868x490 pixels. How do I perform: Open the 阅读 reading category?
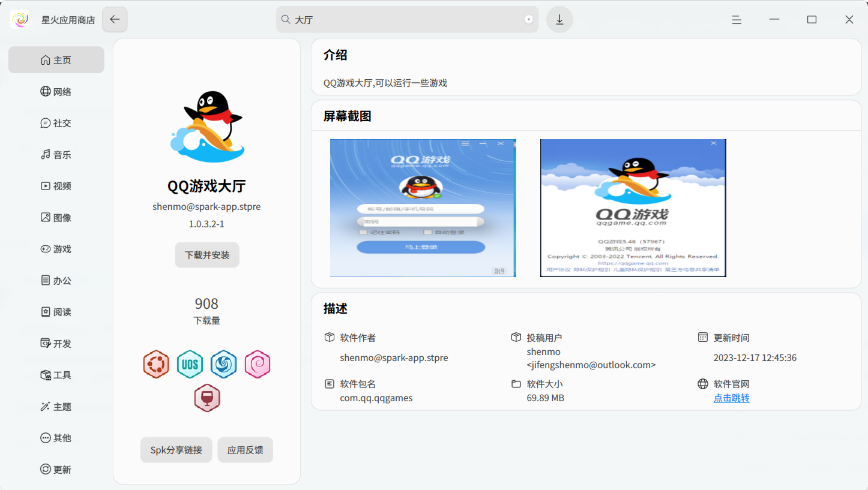56,312
